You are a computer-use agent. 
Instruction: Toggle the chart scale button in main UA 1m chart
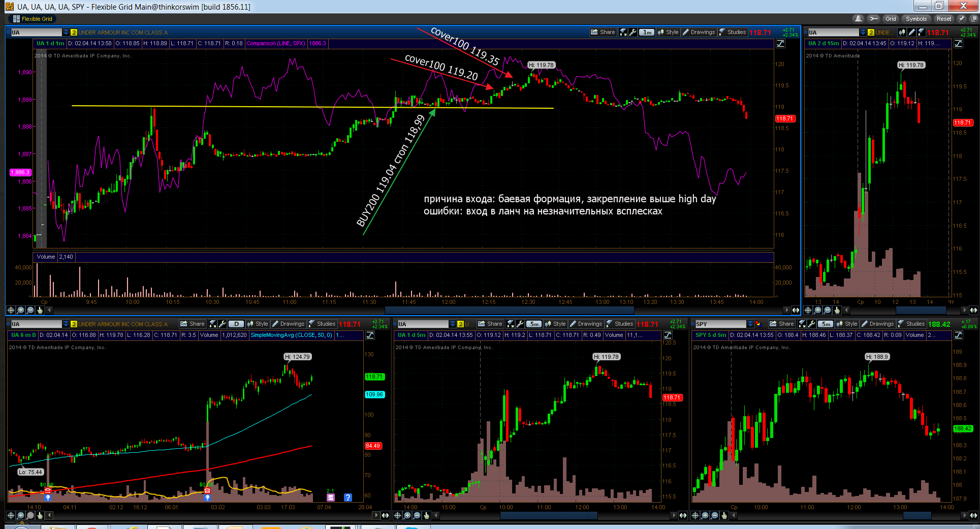[781, 44]
